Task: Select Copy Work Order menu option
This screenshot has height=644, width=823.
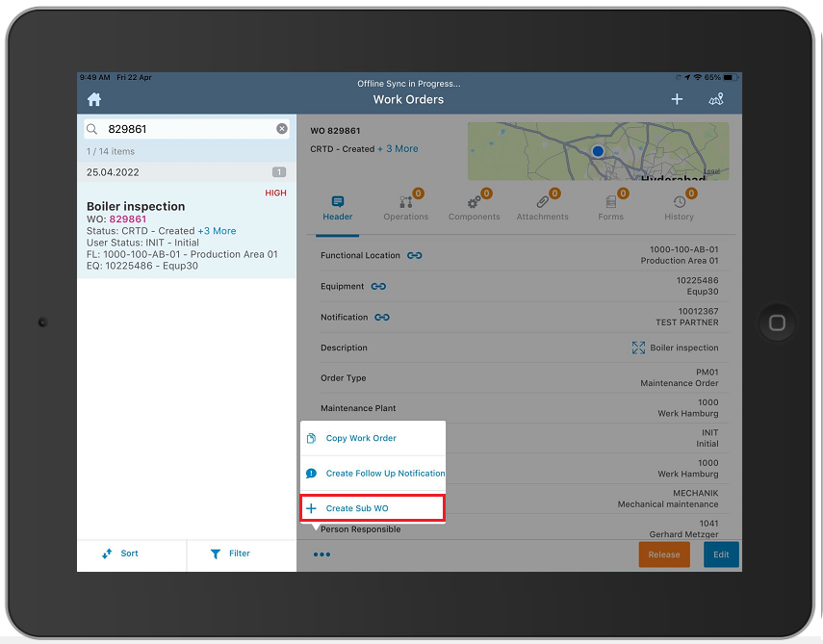Action: 361,438
